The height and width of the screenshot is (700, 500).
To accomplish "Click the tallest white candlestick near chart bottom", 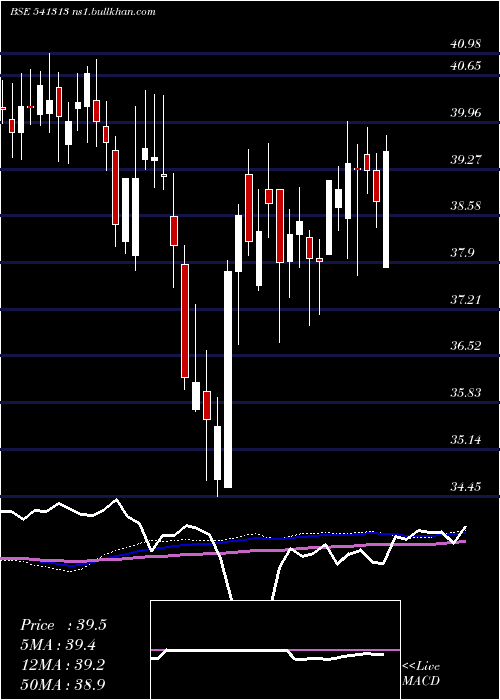I will coord(228,379).
